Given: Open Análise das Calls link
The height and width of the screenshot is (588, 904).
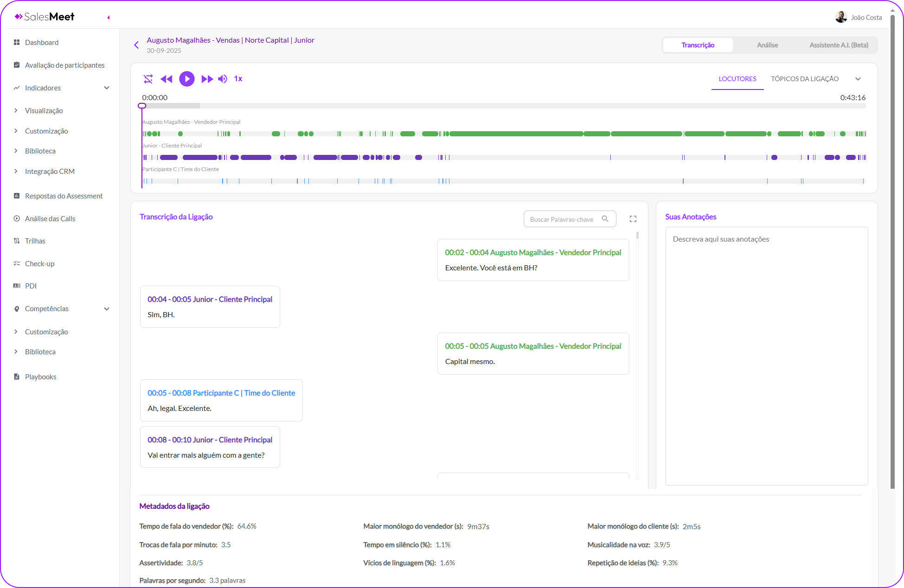Looking at the screenshot, I should tap(50, 218).
